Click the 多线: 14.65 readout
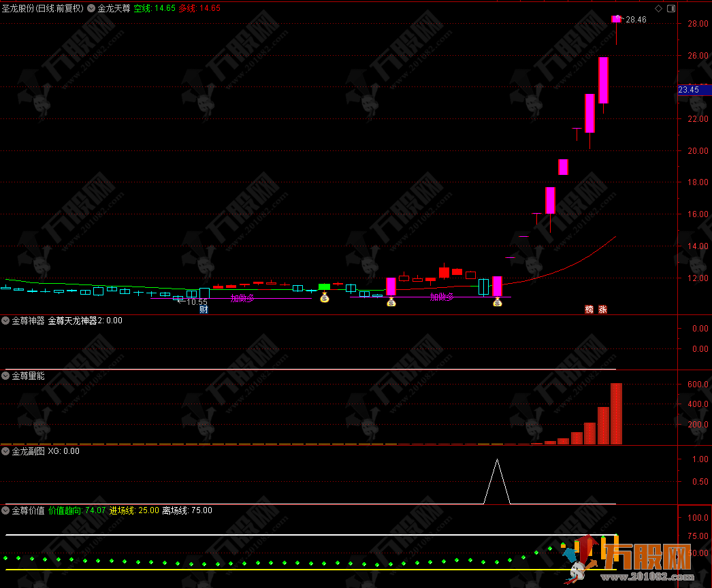Viewport: 712px width, 588px height. coord(199,8)
